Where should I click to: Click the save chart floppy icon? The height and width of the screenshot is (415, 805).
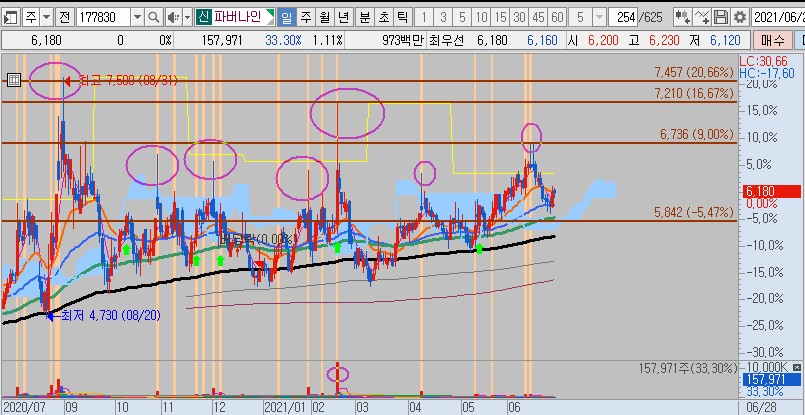click(x=721, y=17)
